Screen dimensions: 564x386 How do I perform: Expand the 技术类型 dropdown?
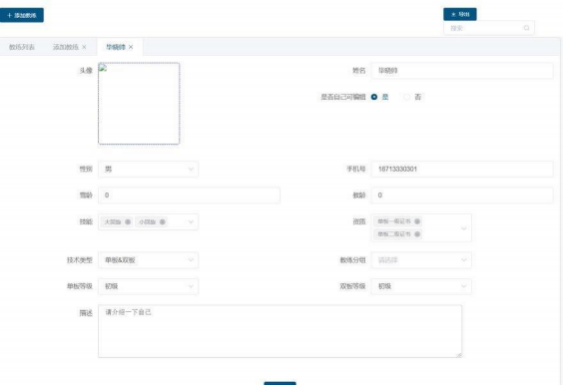(x=148, y=260)
